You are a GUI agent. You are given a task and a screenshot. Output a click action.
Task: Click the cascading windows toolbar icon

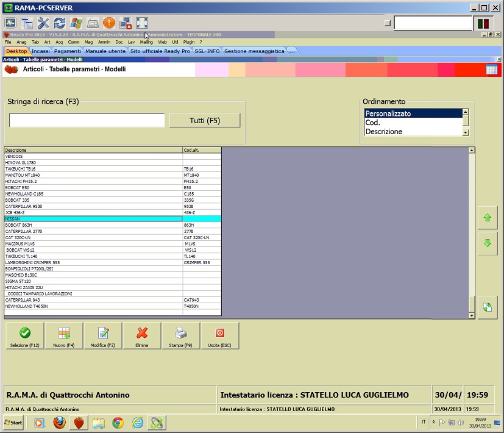27,23
